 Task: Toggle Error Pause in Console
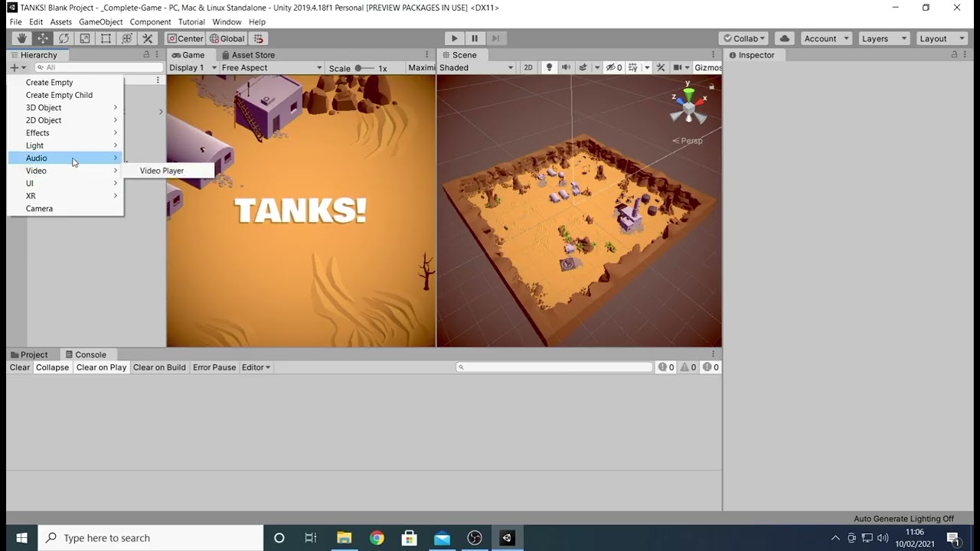coord(214,367)
